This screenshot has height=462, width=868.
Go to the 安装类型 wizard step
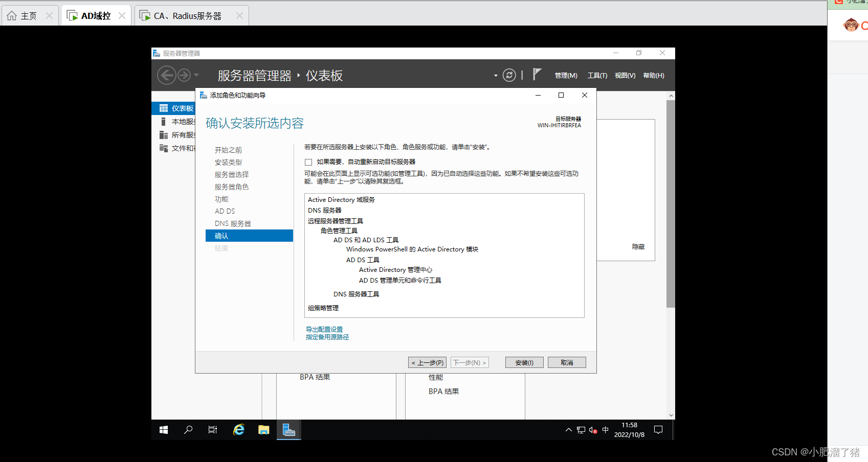point(228,162)
